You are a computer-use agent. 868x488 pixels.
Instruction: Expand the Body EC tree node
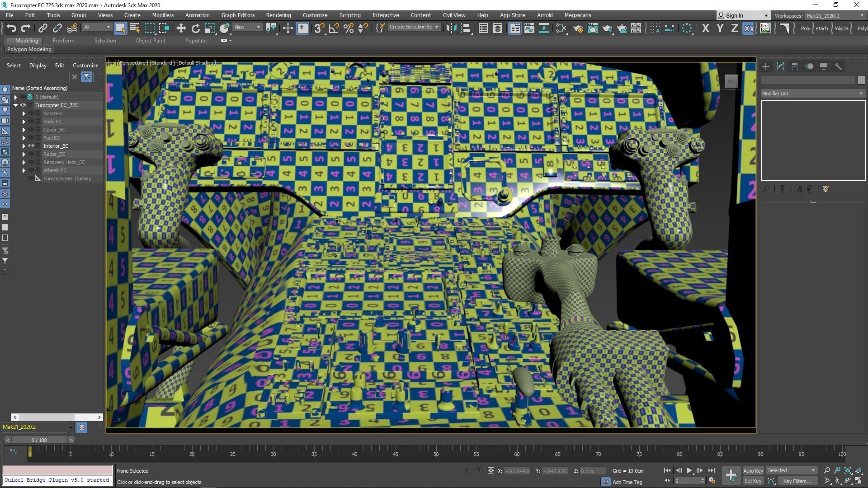point(24,122)
